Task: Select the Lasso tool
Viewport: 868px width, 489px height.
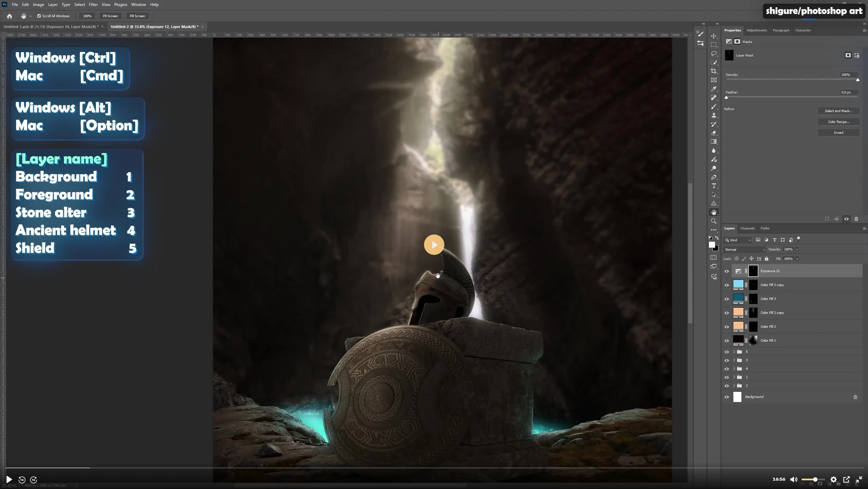Action: (x=714, y=54)
